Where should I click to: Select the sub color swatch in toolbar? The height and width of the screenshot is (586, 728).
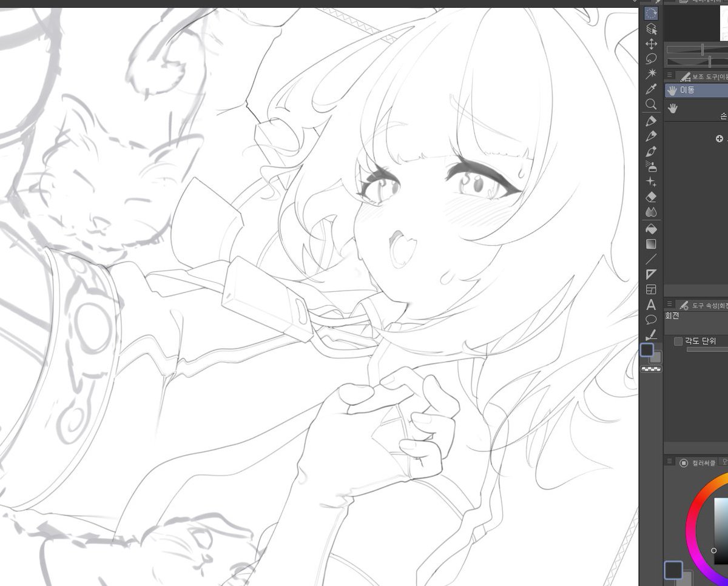656,357
